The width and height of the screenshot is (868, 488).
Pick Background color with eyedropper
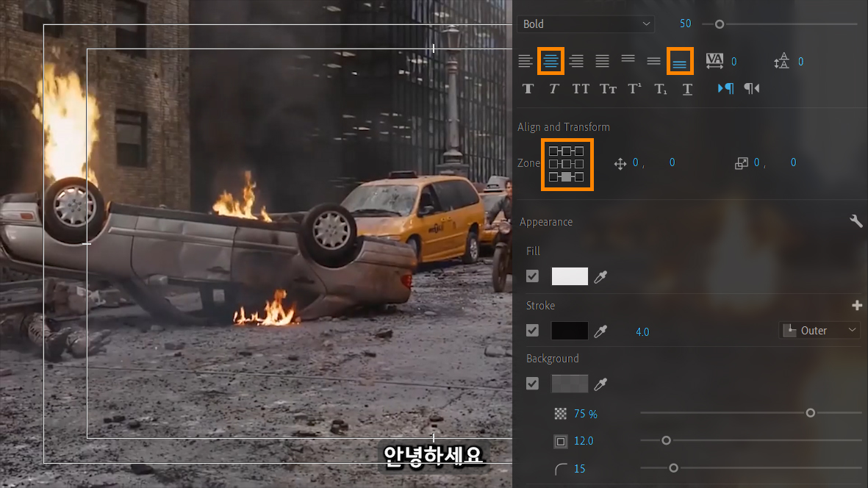[600, 384]
